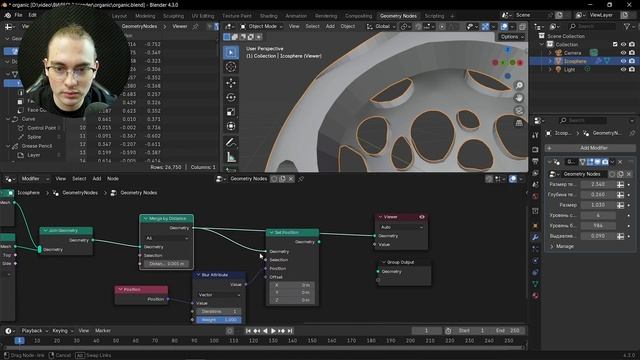Expand the Camera item in outliner
The width and height of the screenshot is (640, 360).
point(550,53)
